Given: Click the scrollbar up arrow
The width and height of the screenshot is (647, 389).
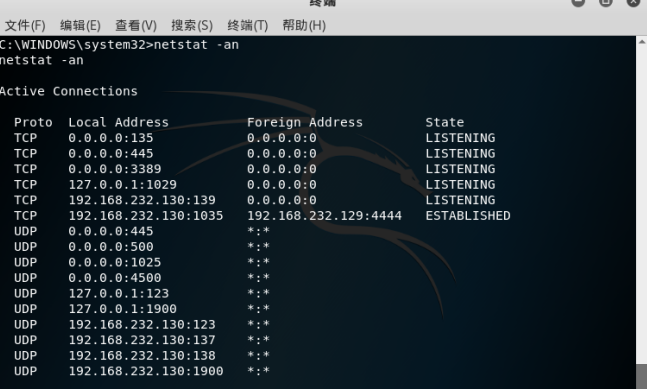Looking at the screenshot, I should [642, 42].
